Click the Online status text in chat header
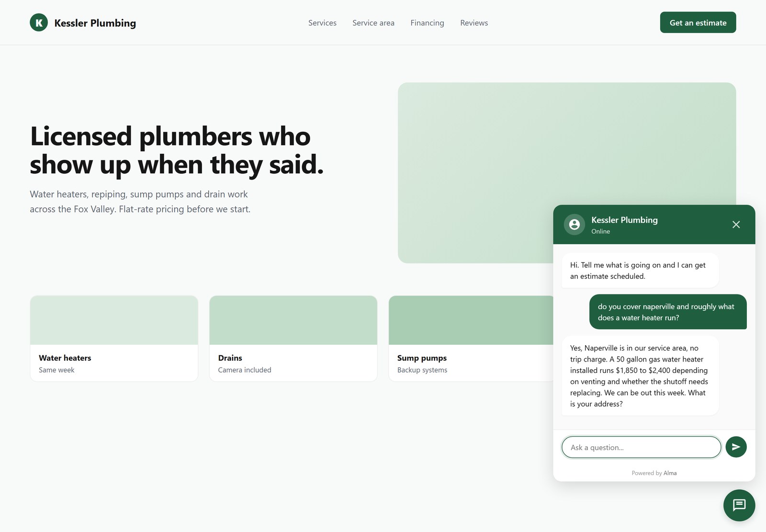Image resolution: width=766 pixels, height=532 pixels. click(600, 231)
